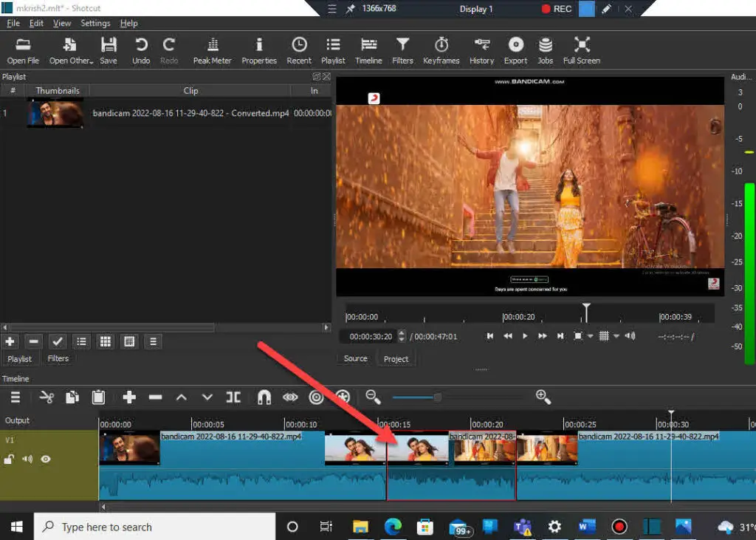756x540 pixels.
Task: Open the timeline hamburger menu
Action: tap(16, 397)
